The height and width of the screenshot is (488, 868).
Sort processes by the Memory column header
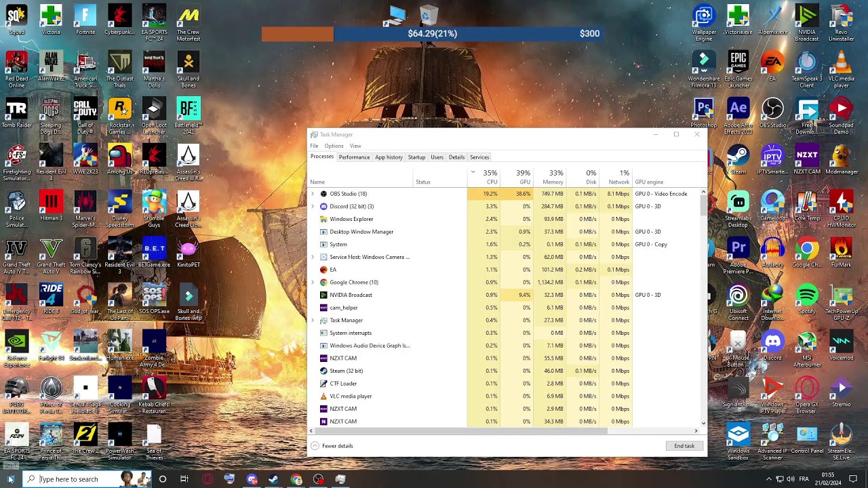(x=550, y=178)
